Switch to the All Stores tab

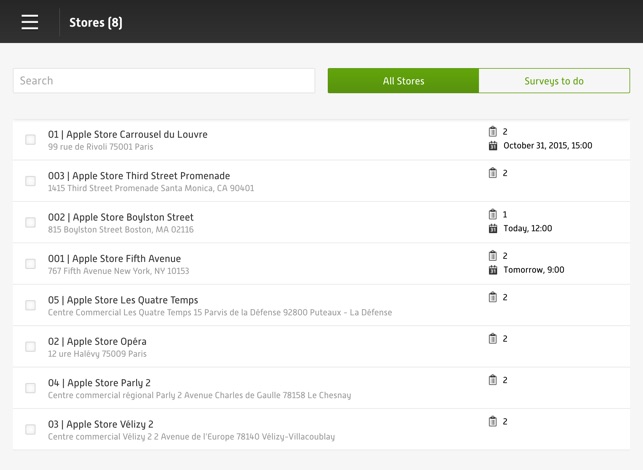403,81
